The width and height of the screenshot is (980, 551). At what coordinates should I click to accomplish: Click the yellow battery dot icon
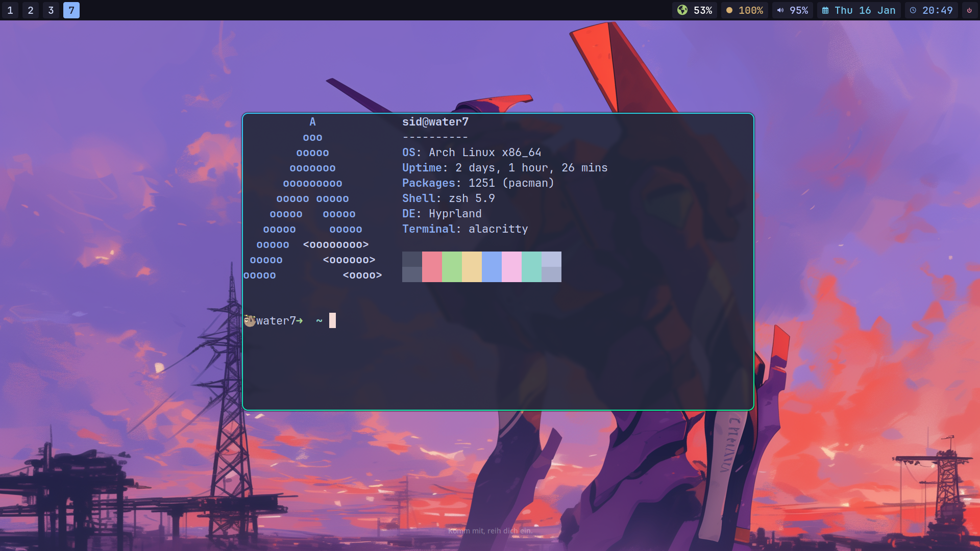point(729,10)
